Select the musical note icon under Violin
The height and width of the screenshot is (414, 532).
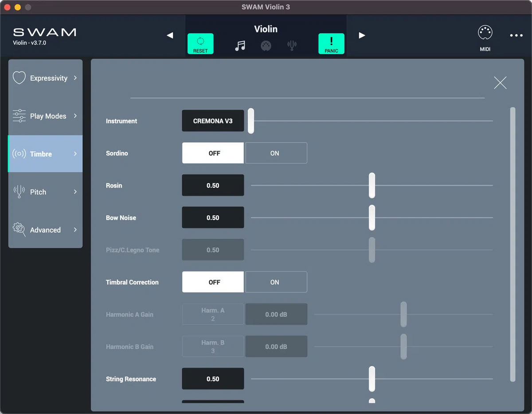point(240,46)
